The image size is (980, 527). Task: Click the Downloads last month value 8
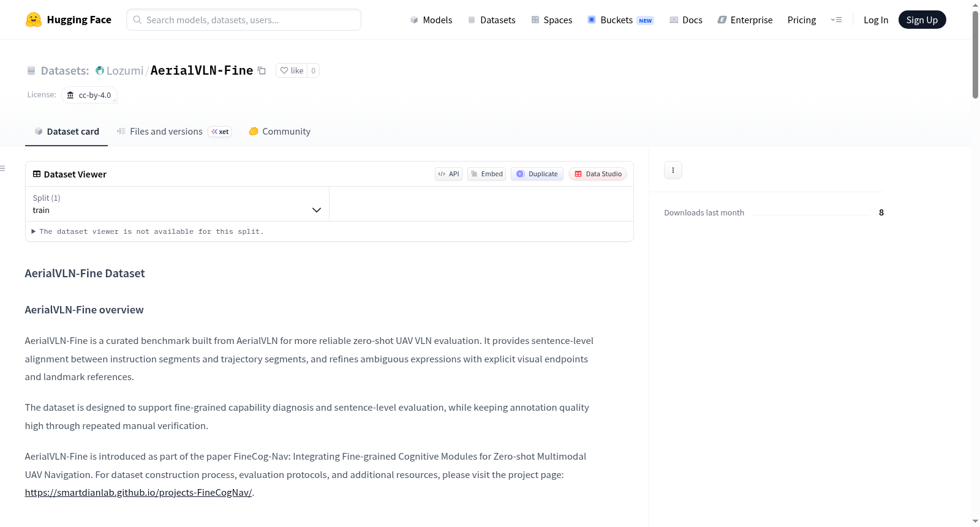point(881,212)
